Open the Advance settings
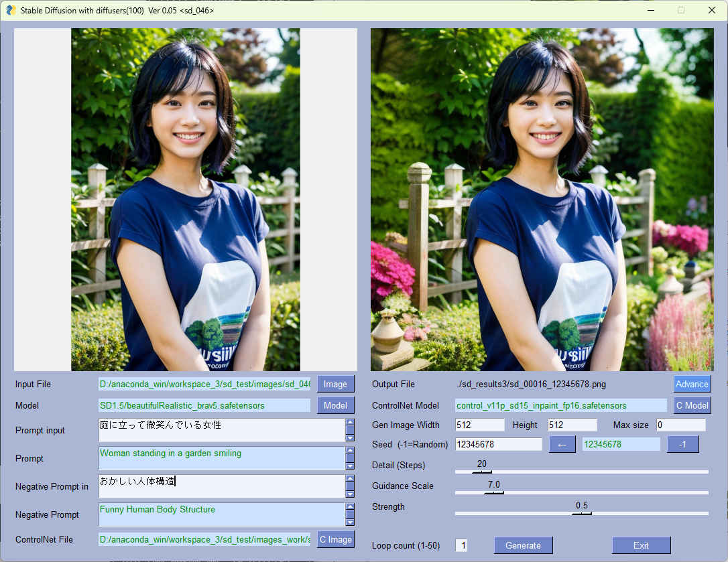Screen dimensions: 728x562 692,384
